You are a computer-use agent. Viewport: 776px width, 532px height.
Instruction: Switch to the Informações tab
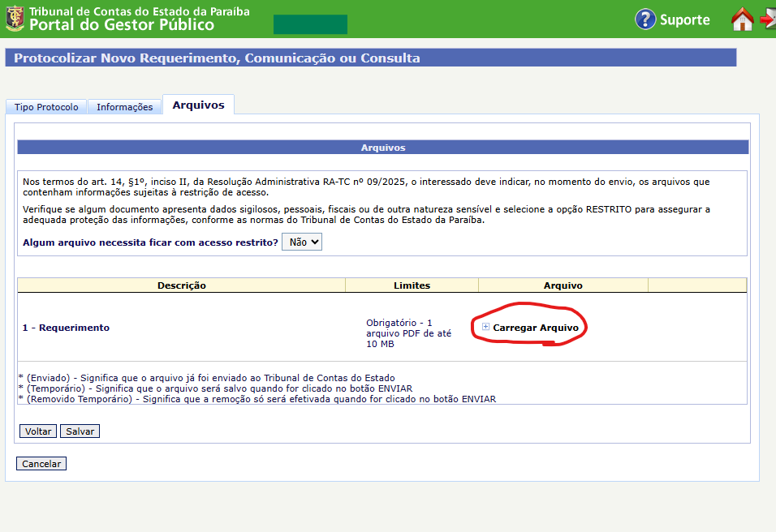pyautogui.click(x=125, y=107)
